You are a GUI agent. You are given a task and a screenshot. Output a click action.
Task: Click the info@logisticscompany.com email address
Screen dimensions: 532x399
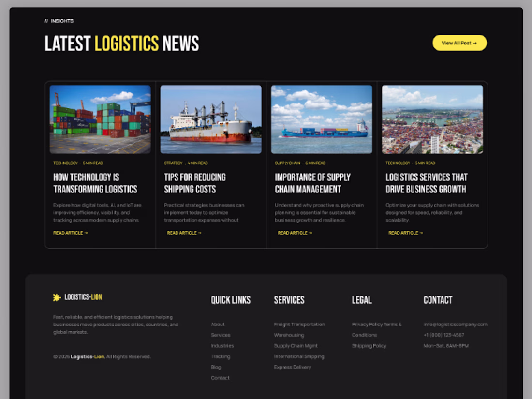click(455, 325)
